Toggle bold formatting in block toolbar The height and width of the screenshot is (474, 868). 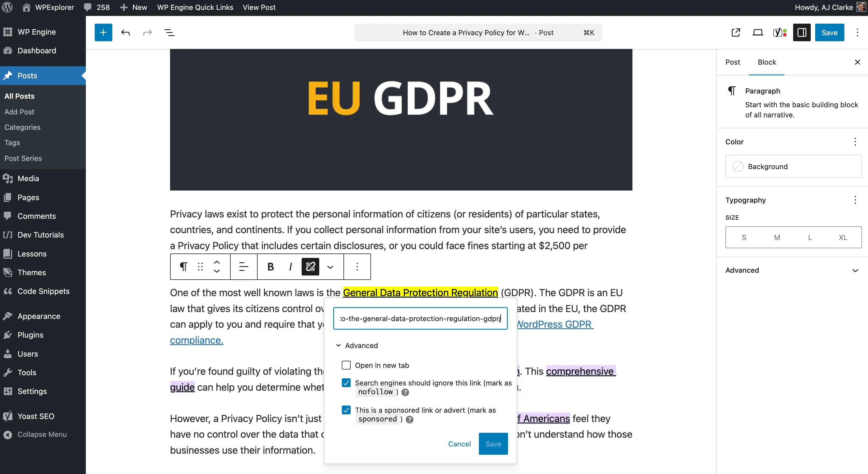click(270, 267)
